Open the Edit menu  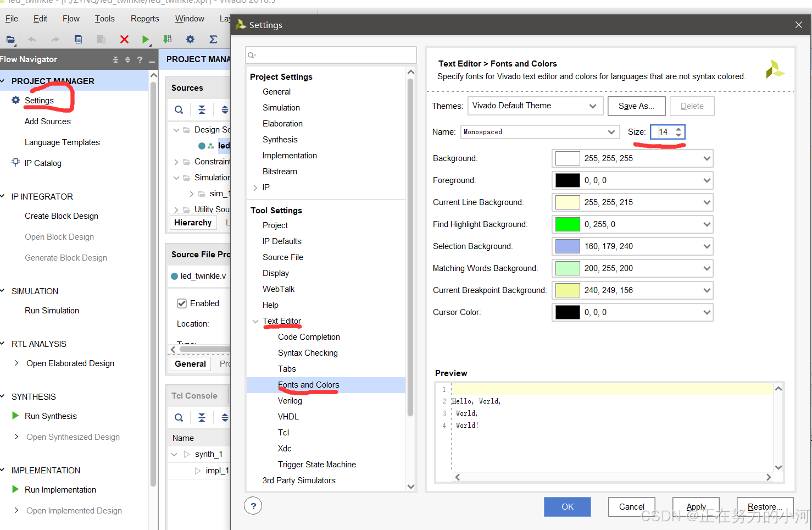click(40, 19)
